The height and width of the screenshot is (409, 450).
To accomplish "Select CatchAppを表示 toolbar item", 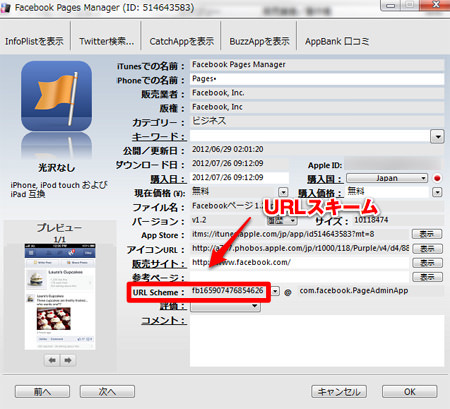I will pyautogui.click(x=182, y=41).
